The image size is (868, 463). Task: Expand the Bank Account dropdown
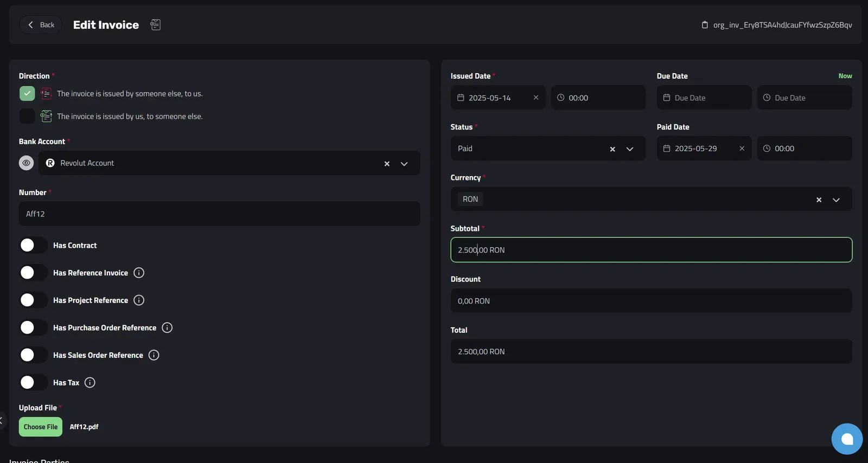click(x=404, y=164)
